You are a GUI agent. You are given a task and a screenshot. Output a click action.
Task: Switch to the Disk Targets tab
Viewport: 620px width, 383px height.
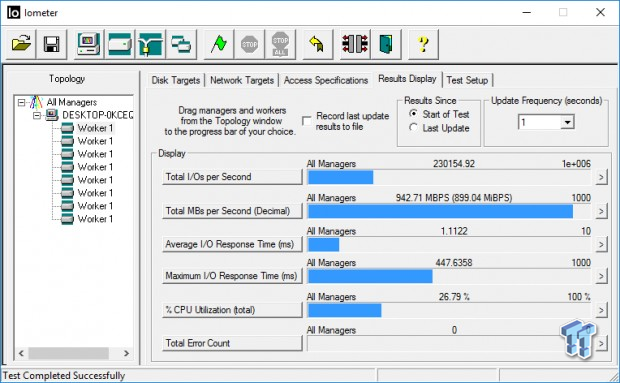(x=176, y=80)
